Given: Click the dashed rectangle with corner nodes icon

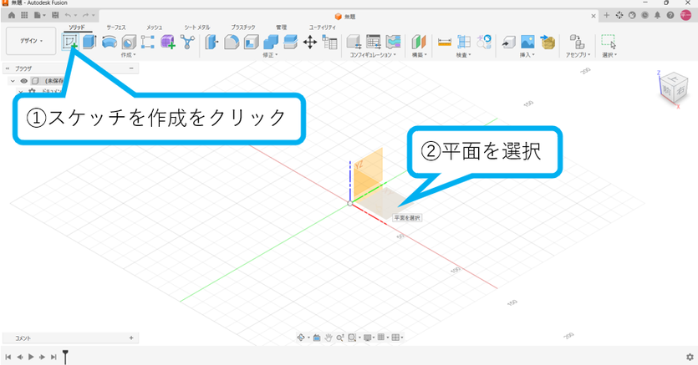Looking at the screenshot, I should click(147, 42).
